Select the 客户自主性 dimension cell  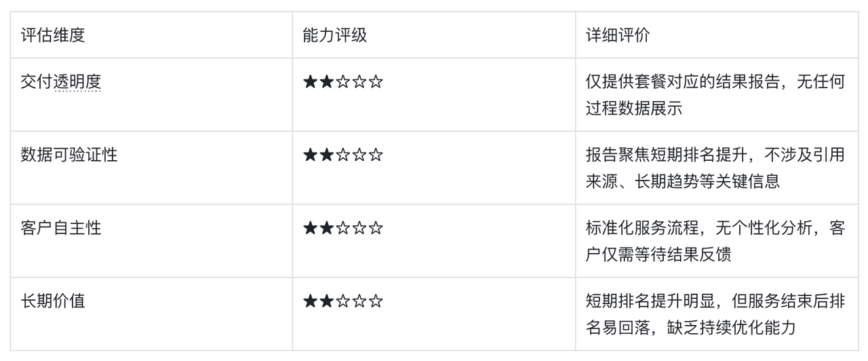[x=61, y=228]
